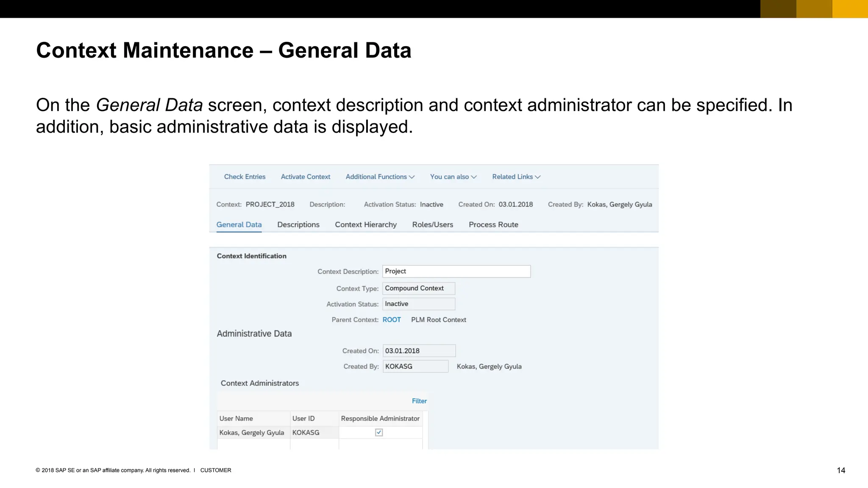Go to the Roles/Users tab

433,225
